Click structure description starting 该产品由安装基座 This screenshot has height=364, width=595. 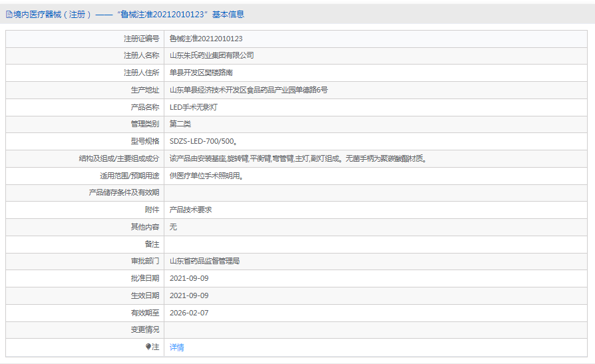click(x=298, y=158)
